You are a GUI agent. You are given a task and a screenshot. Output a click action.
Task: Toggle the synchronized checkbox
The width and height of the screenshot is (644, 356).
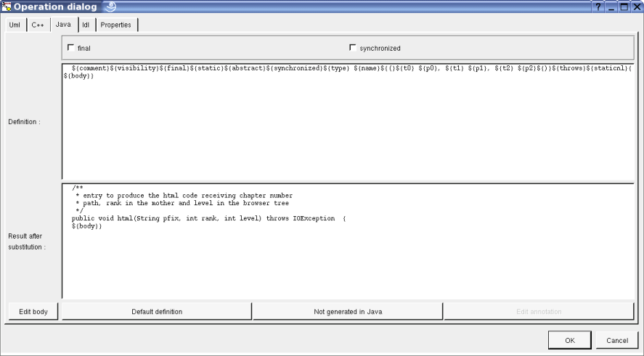click(352, 48)
